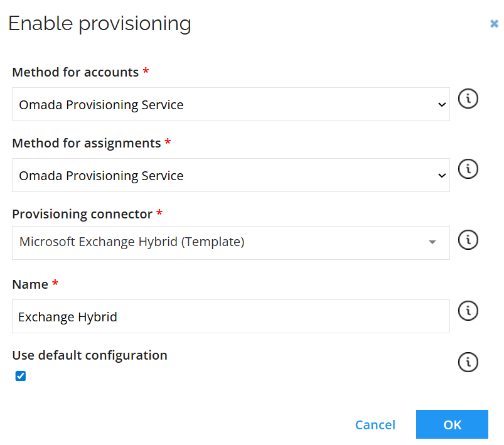Click the chevron arrow on Method for assignments
Image resolution: width=504 pixels, height=445 pixels.
click(441, 175)
